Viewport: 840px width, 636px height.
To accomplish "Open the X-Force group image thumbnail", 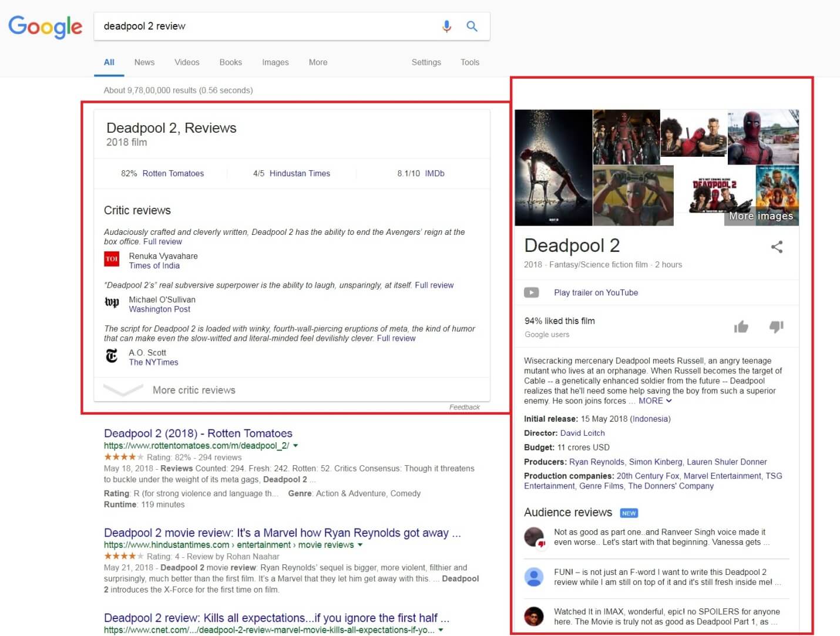I will click(x=626, y=137).
